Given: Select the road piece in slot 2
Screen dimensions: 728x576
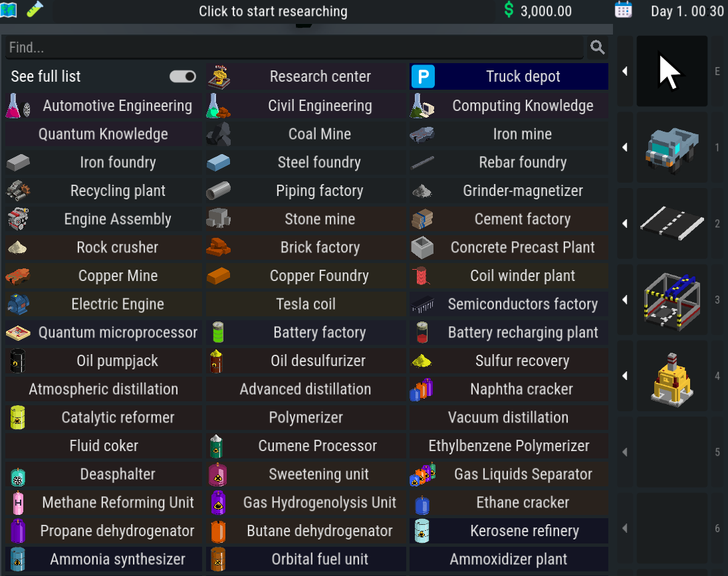Looking at the screenshot, I should coord(671,224).
